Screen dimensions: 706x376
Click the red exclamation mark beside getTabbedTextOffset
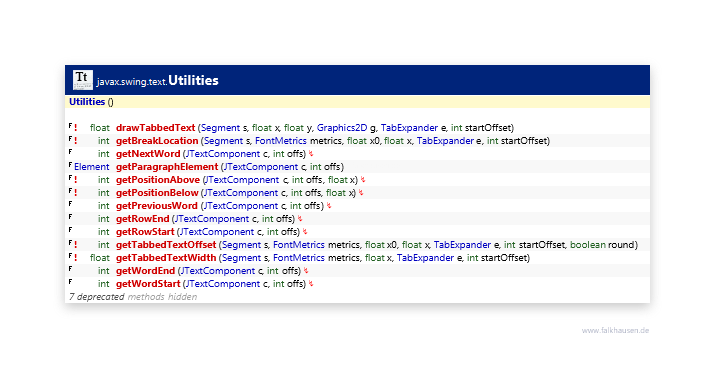pyautogui.click(x=76, y=245)
